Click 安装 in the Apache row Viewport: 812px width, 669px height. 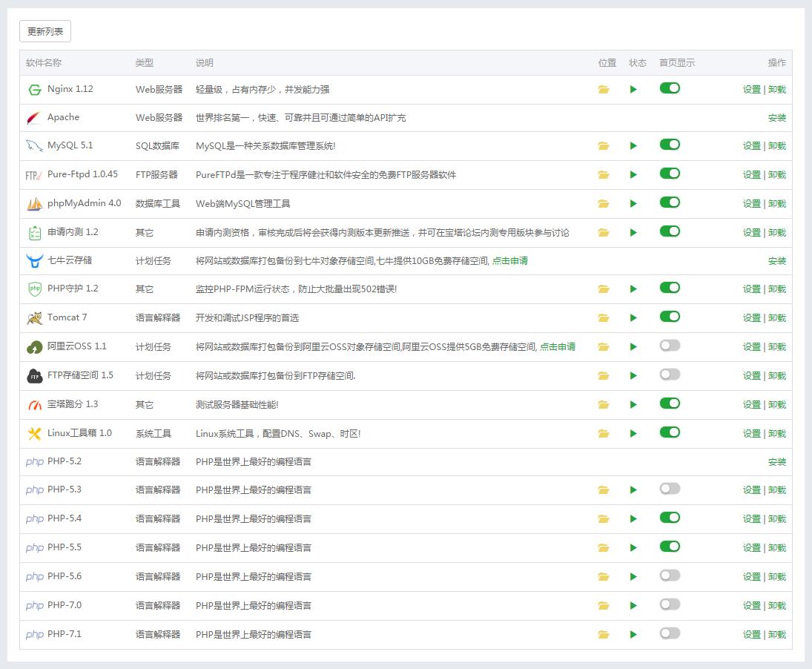tap(776, 117)
